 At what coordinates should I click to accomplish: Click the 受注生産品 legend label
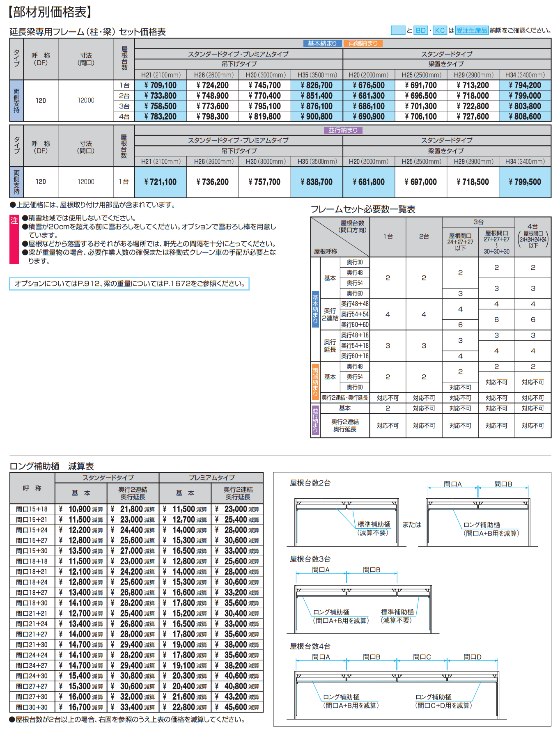click(472, 30)
